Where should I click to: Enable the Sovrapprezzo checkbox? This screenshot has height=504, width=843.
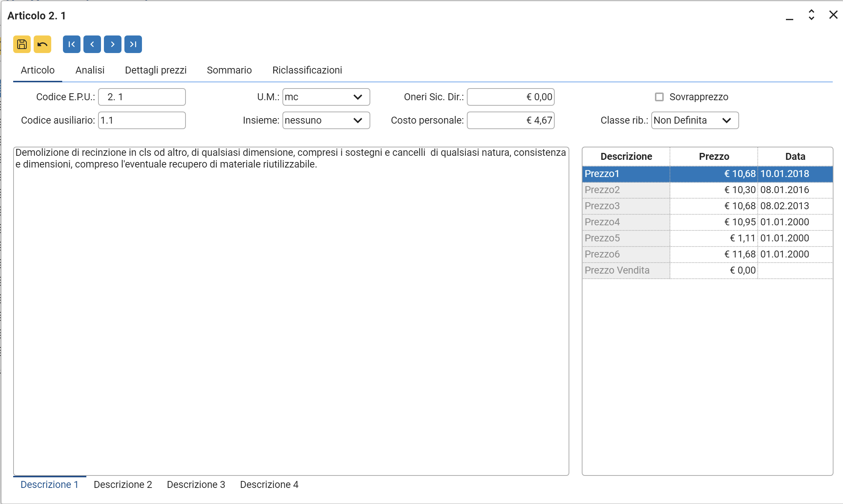[659, 97]
